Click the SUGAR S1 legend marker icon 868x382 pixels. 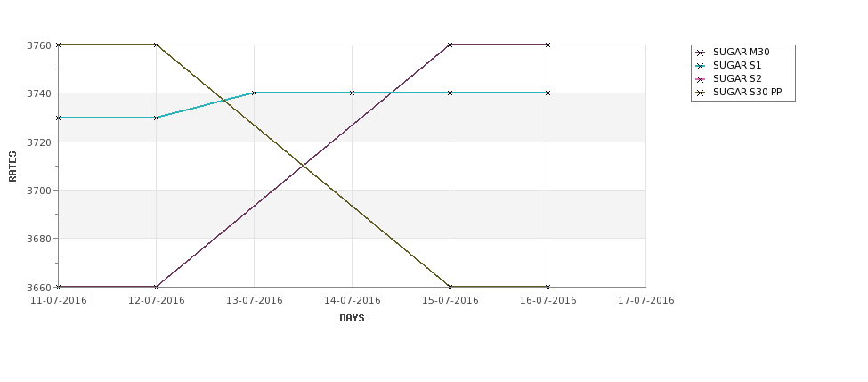701,66
